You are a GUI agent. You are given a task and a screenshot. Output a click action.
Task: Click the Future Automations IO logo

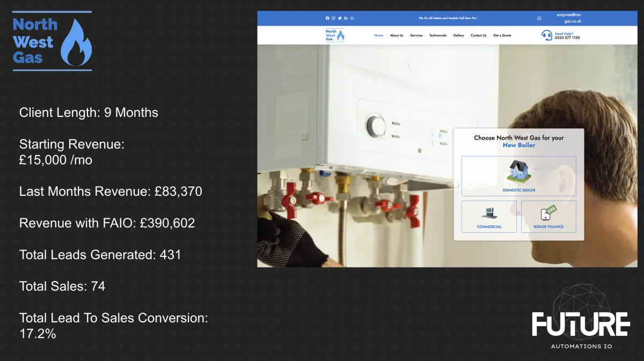coord(581,317)
